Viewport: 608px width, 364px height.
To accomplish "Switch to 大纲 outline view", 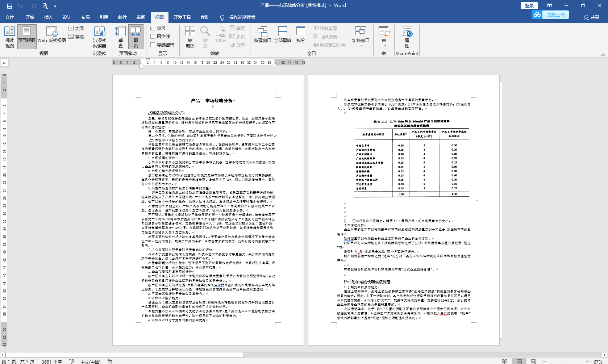I will pyautogui.click(x=76, y=28).
